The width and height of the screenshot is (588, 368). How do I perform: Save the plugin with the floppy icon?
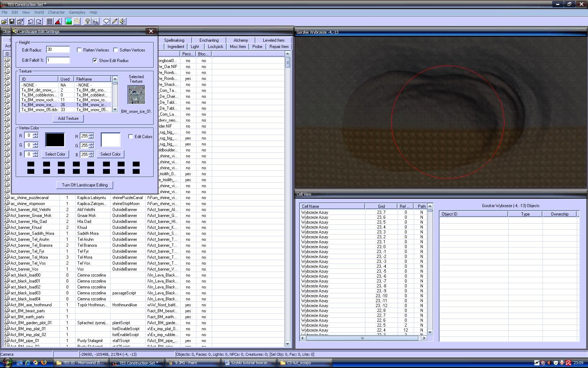12,21
